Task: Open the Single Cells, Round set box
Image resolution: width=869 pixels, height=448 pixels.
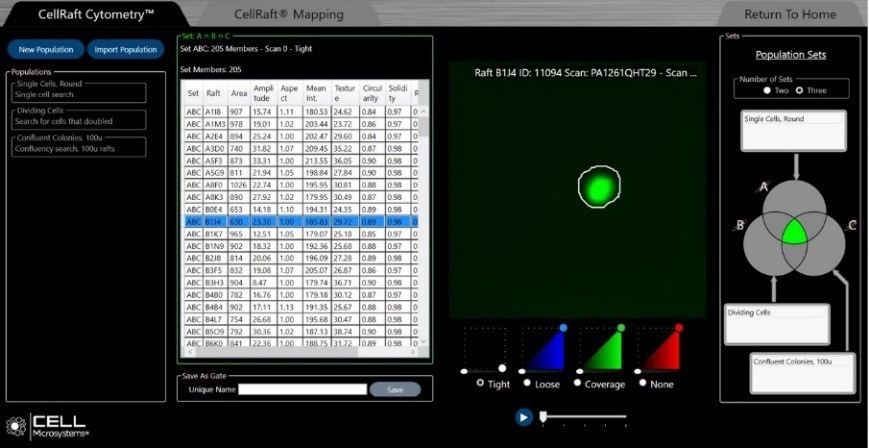Action: 794,130
